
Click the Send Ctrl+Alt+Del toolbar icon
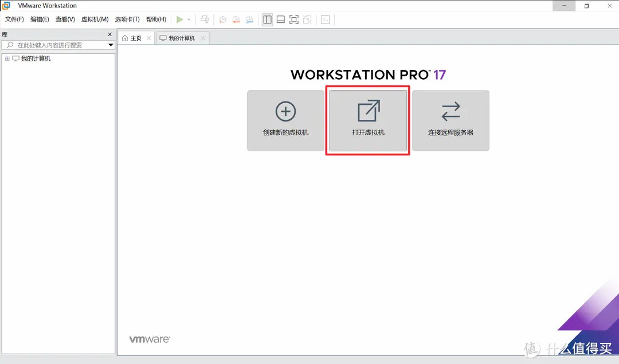[x=205, y=19]
